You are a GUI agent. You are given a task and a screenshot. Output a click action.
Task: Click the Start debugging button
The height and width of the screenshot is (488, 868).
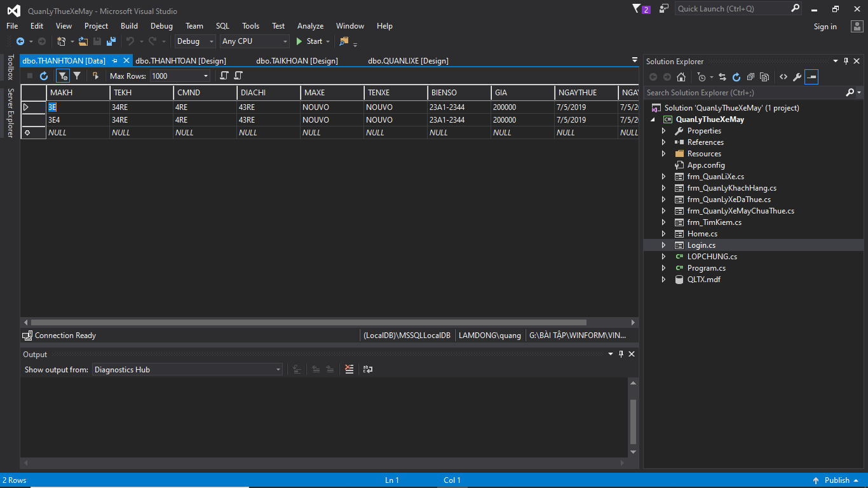[309, 41]
